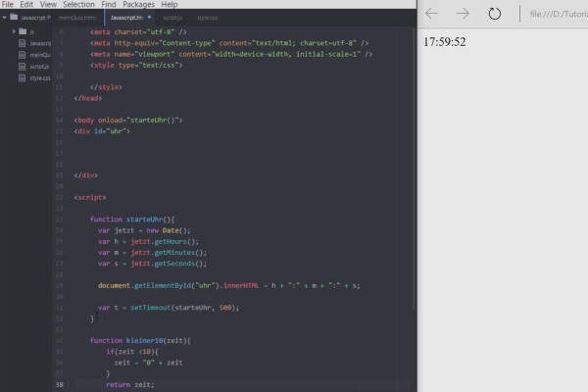Collapse the Javascript P project folder chevron
The height and width of the screenshot is (392, 588).
(x=4, y=18)
